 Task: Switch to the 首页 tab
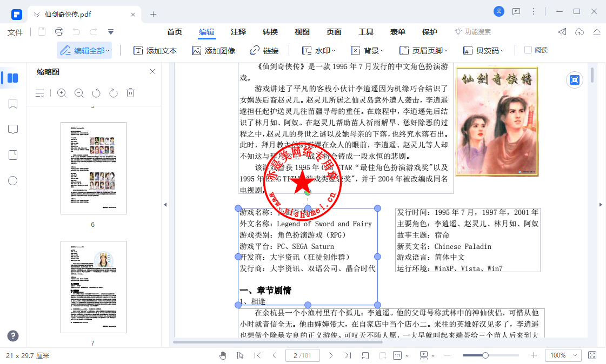[175, 32]
